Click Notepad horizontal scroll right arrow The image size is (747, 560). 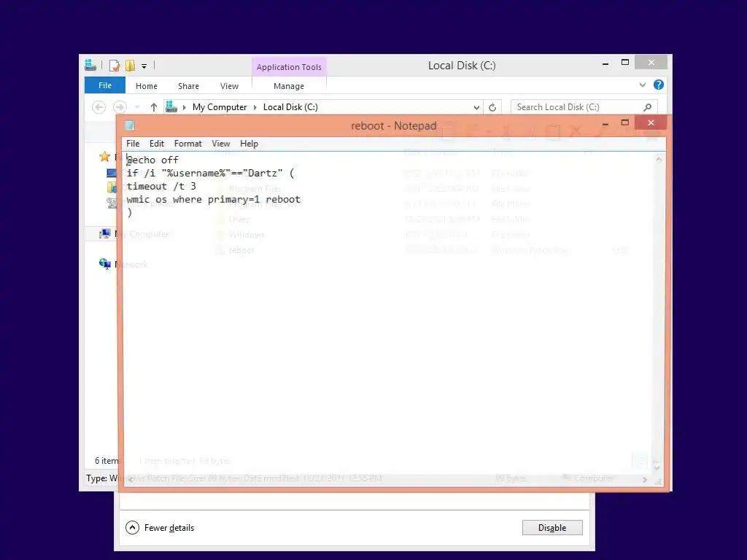(x=645, y=480)
